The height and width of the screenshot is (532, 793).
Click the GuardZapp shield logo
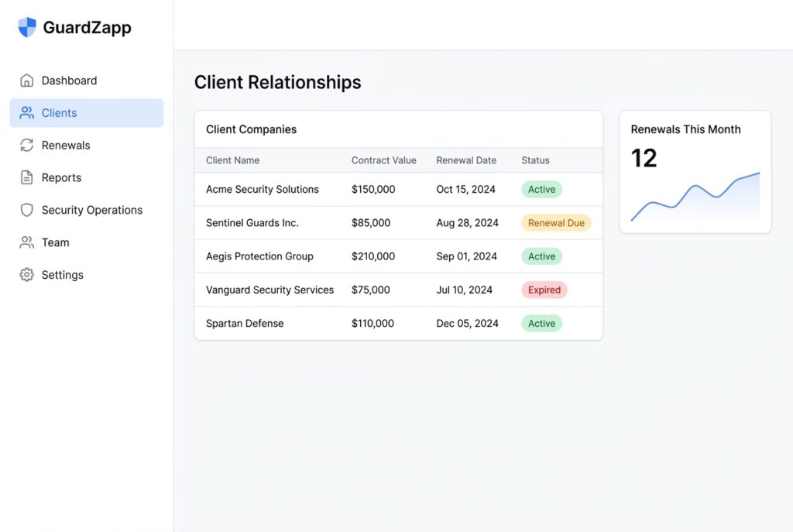27,27
